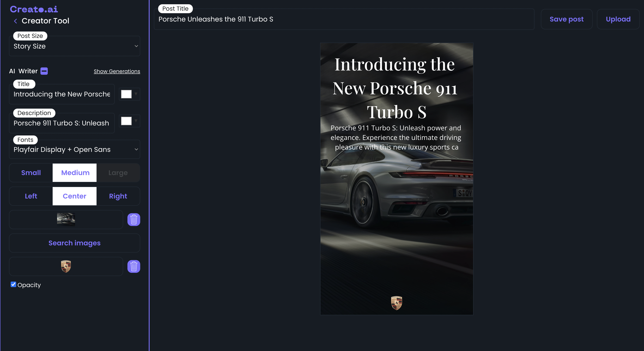Click the post preview headline text
The height and width of the screenshot is (351, 644).
(395, 88)
